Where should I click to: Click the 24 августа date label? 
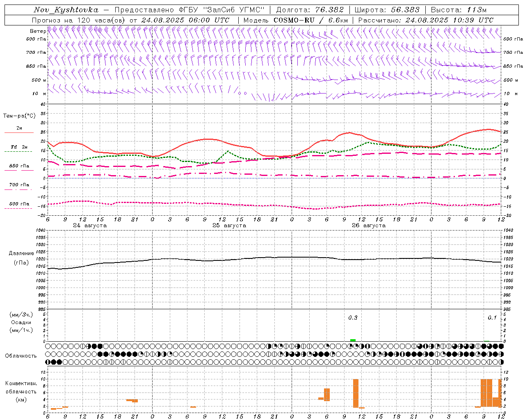click(90, 225)
